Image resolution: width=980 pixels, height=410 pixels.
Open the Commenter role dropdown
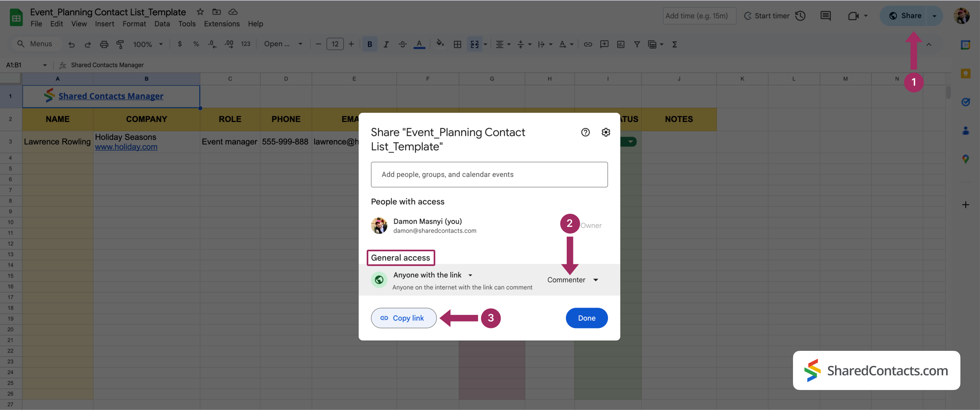pyautogui.click(x=573, y=280)
